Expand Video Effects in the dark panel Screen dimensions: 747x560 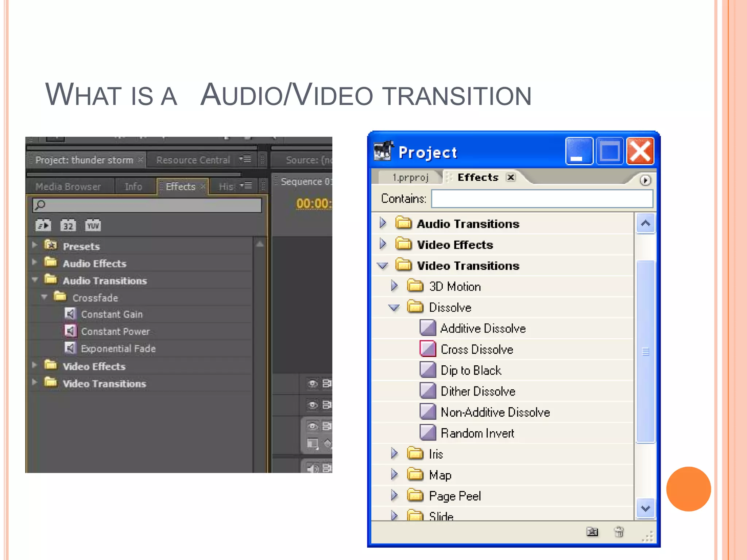point(35,365)
